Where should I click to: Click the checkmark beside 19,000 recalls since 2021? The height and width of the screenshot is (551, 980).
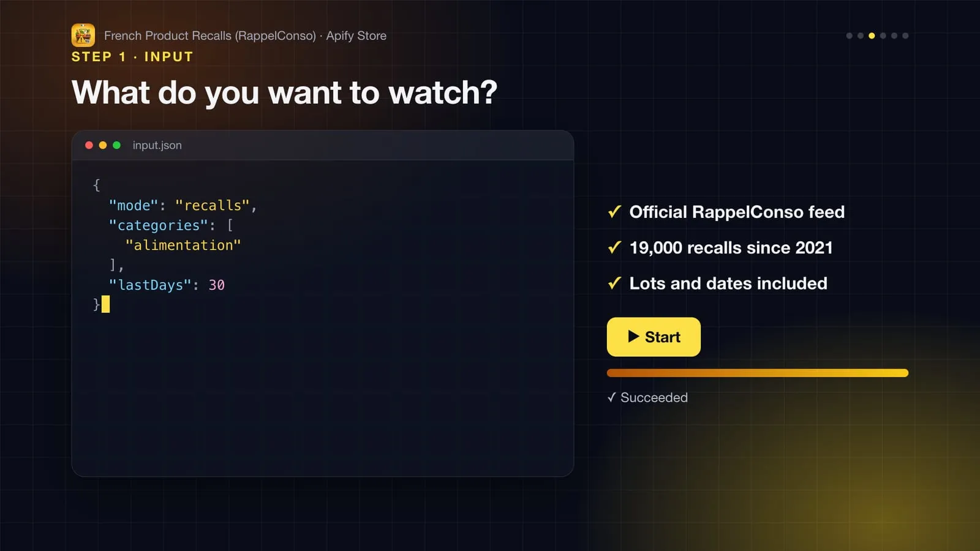(x=614, y=247)
